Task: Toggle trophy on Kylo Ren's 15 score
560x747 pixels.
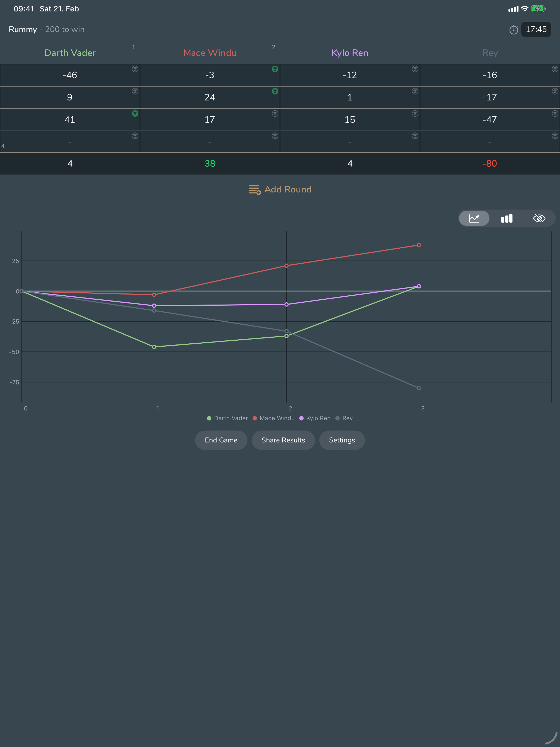Action: coord(415,113)
